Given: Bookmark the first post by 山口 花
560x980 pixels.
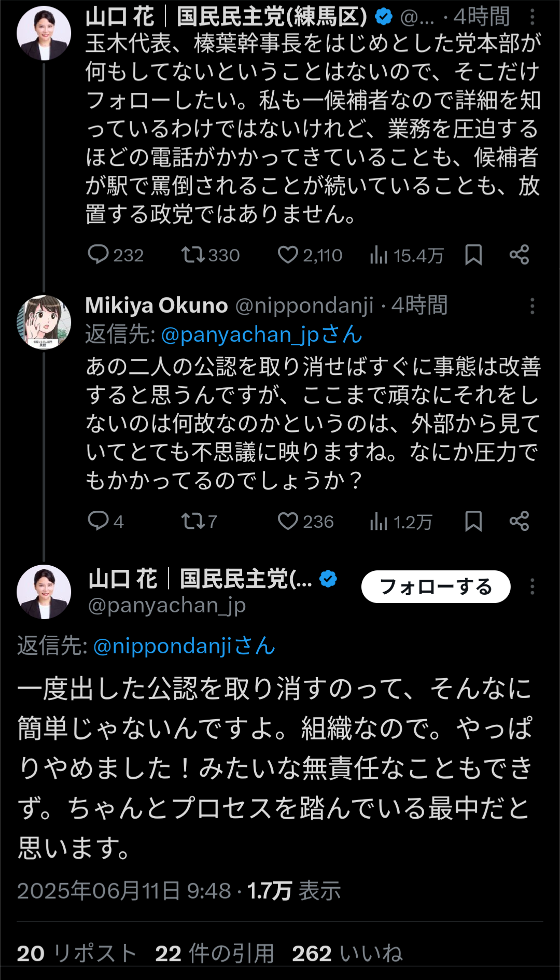Looking at the screenshot, I should [473, 255].
